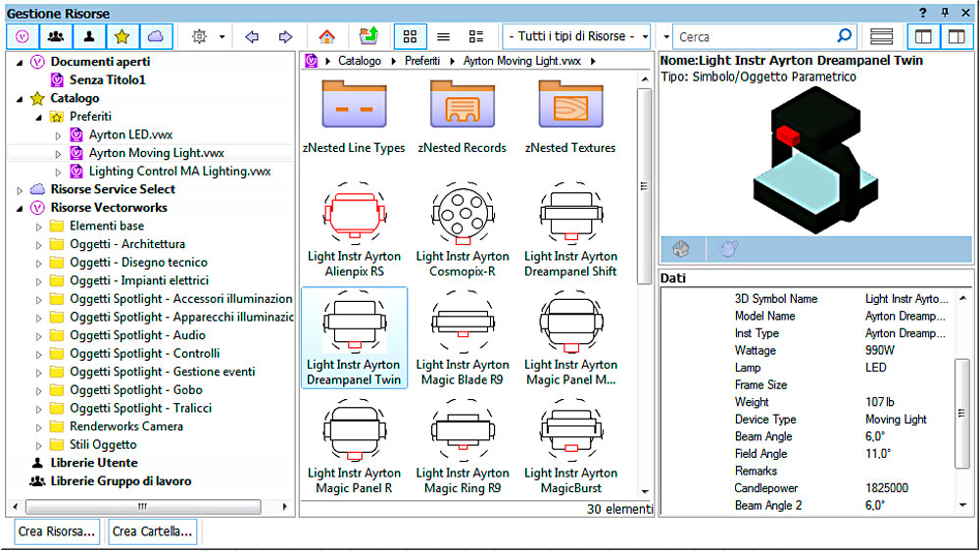Open zNested Records folder

tap(462, 117)
